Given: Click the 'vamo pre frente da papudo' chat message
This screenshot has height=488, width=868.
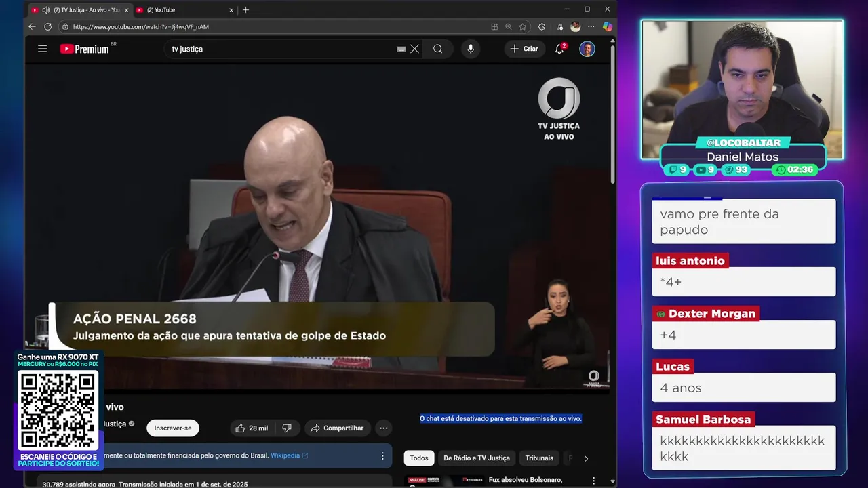Looking at the screenshot, I should click(744, 222).
